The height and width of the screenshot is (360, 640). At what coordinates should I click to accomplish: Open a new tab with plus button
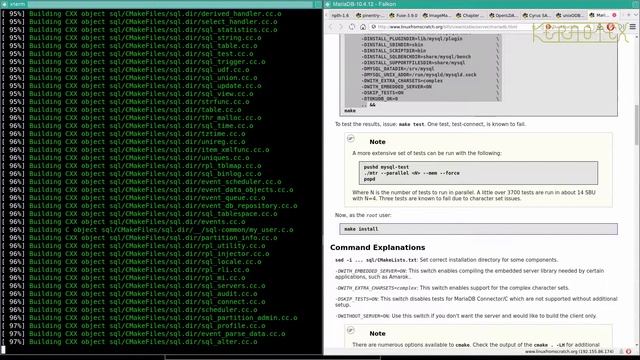(x=628, y=15)
